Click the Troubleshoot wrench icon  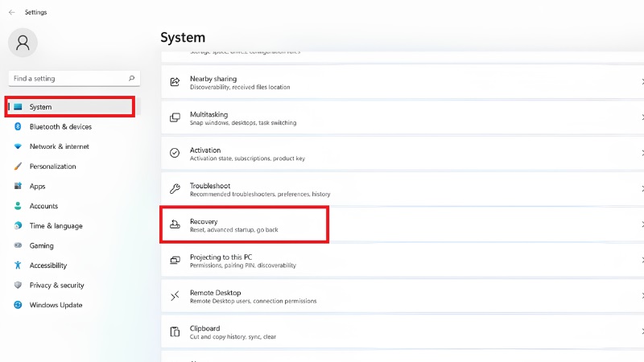click(175, 189)
